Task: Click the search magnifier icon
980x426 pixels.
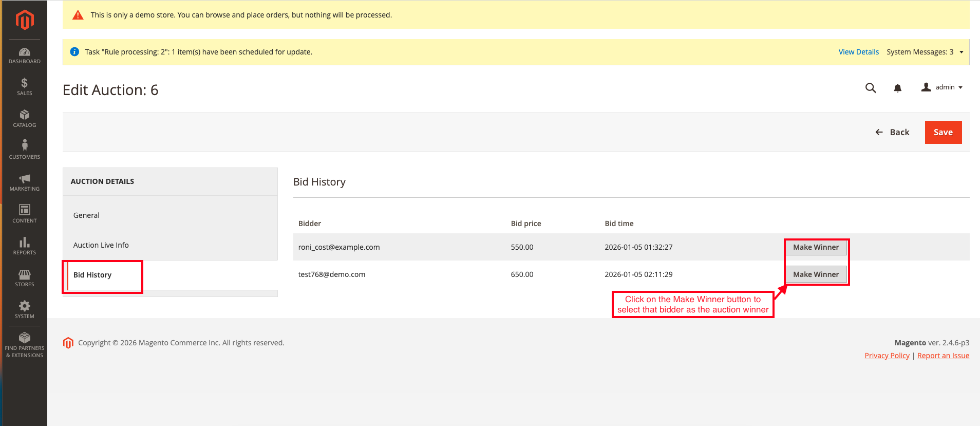Action: 870,88
